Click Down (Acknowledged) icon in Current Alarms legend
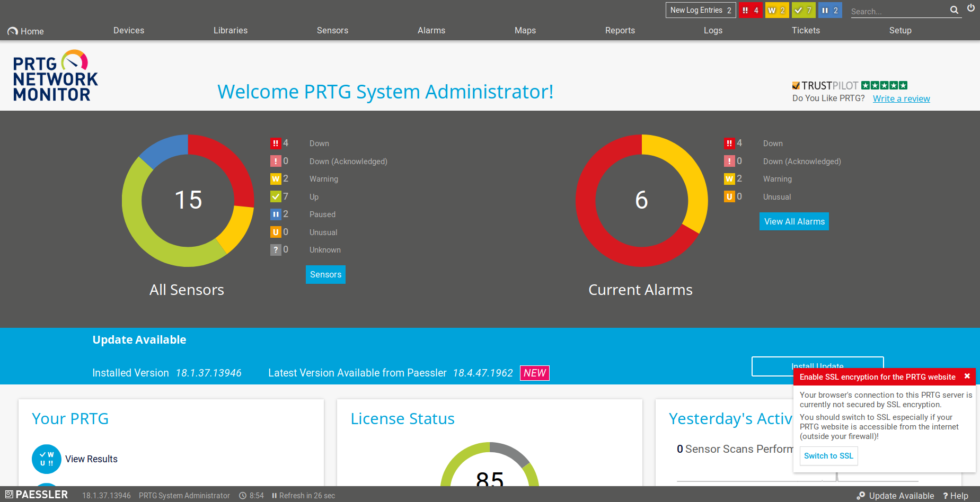Screen dimensions: 980x502 point(729,161)
